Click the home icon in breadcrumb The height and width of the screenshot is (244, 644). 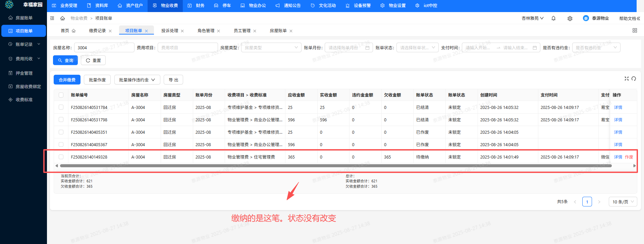pos(62,18)
